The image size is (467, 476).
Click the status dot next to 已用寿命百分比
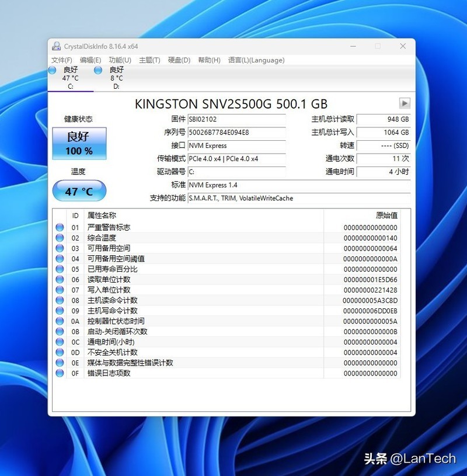click(58, 269)
